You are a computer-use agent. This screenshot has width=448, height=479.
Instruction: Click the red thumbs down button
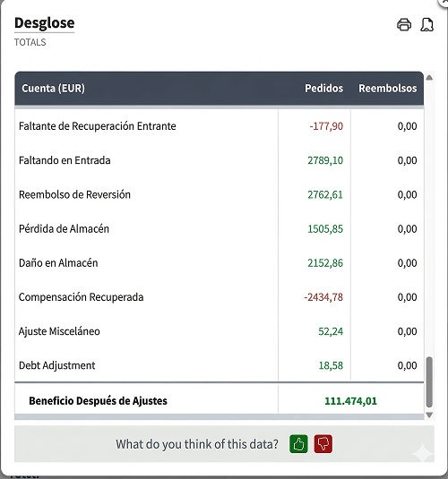[x=323, y=444]
